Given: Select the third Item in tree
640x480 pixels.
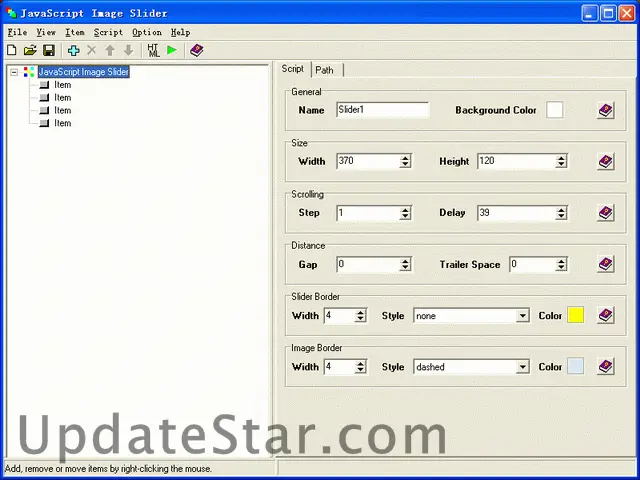Looking at the screenshot, I should pyautogui.click(x=62, y=110).
